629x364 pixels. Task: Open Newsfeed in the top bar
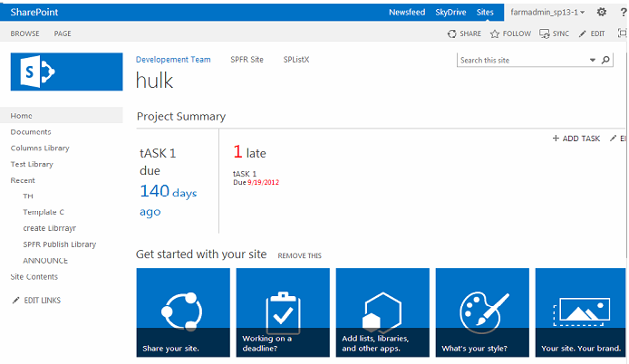coord(407,13)
